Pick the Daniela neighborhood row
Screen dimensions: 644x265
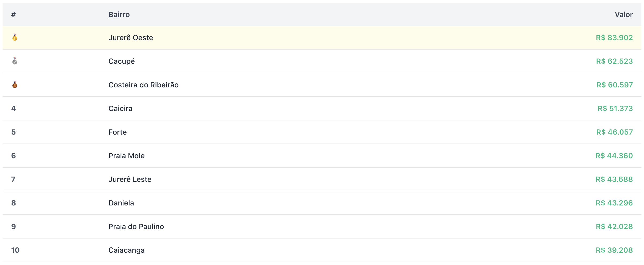coord(121,203)
